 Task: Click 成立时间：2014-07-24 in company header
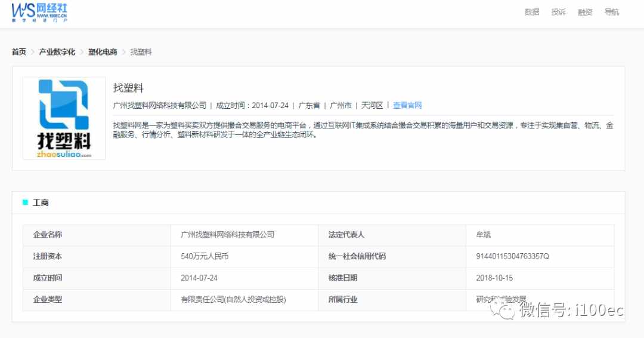[x=252, y=105]
